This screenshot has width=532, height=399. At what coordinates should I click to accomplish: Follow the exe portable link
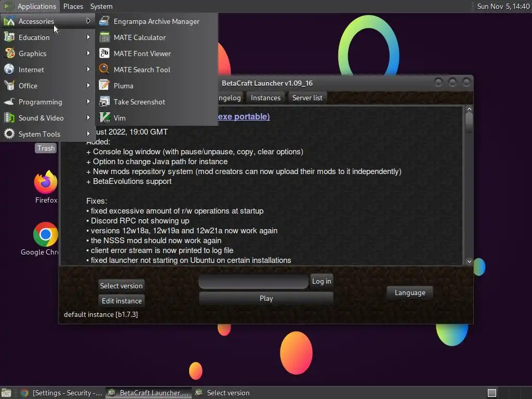click(x=244, y=117)
